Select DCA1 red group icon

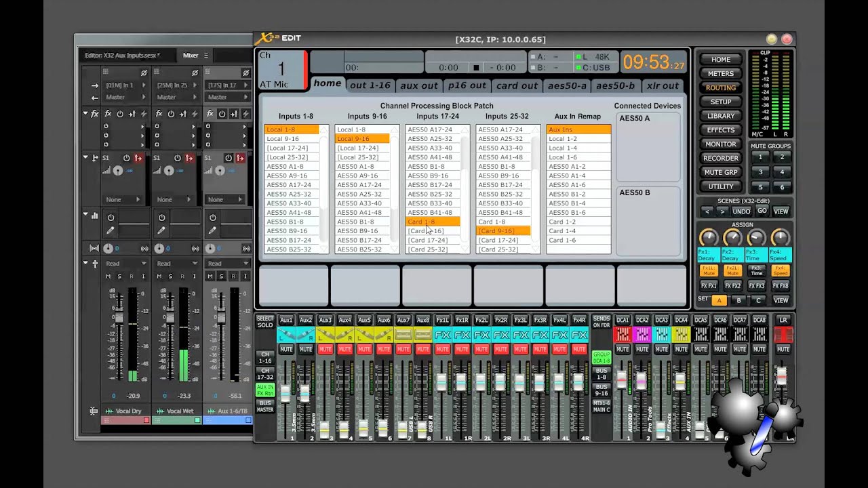coord(623,334)
